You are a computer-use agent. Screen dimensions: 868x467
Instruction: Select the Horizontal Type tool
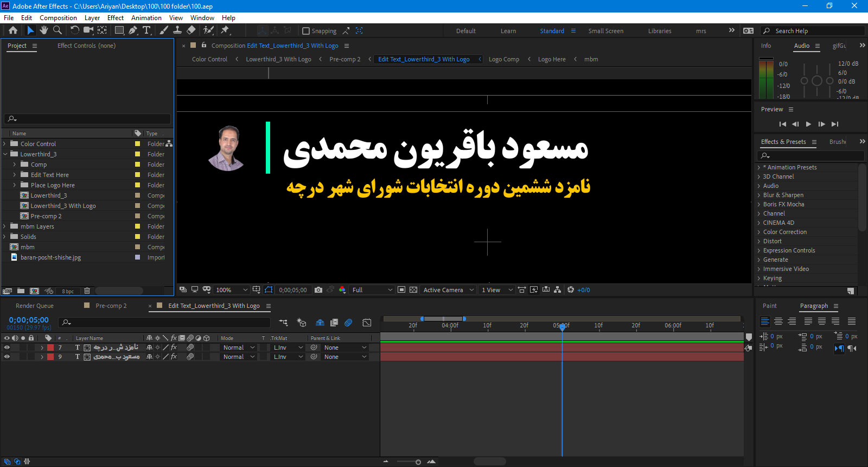pos(146,30)
